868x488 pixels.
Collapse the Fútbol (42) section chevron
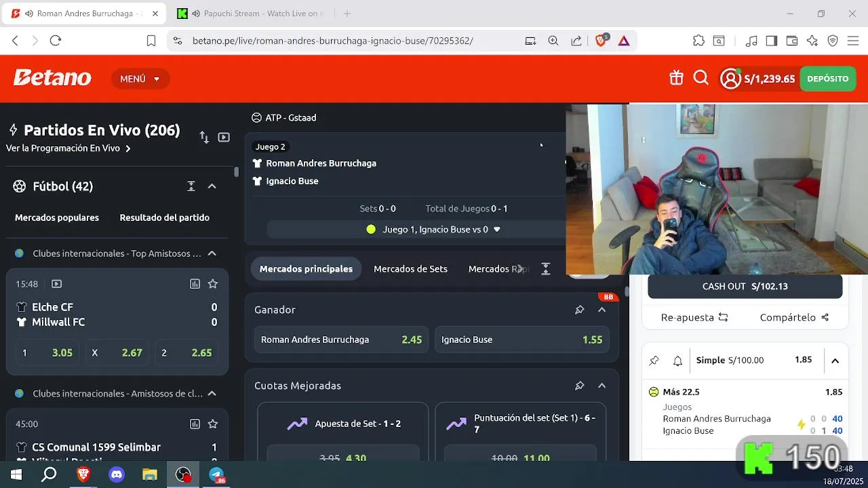[212, 186]
